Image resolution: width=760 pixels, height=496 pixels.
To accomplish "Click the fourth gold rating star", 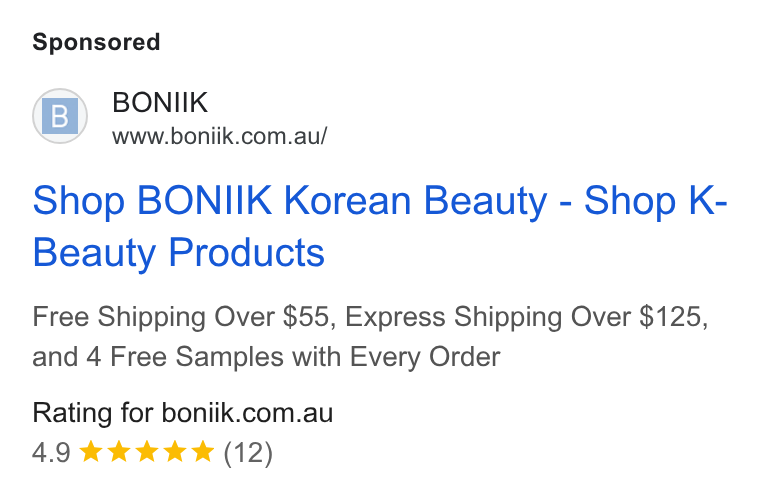I will coord(174,451).
